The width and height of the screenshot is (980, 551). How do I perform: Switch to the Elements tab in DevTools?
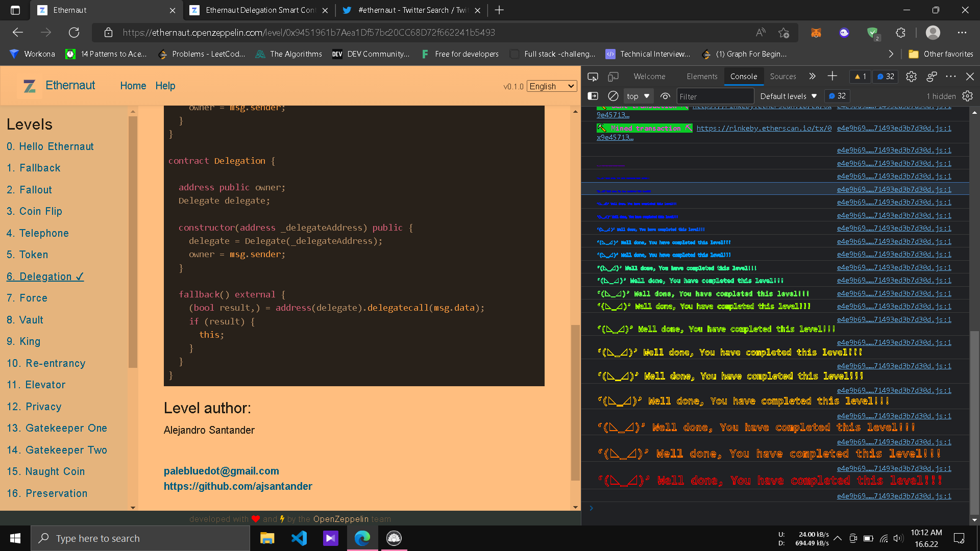click(x=702, y=77)
